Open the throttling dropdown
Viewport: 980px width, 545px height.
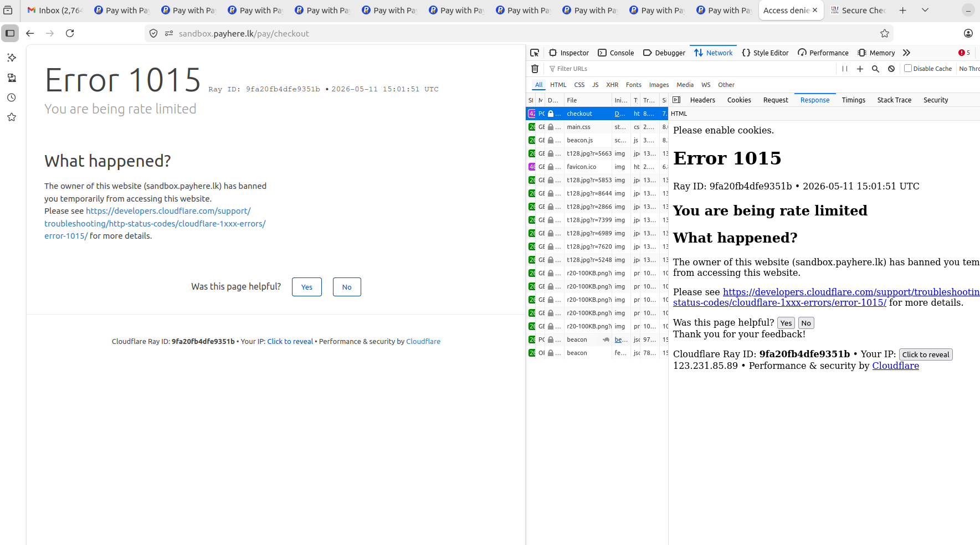(x=969, y=69)
